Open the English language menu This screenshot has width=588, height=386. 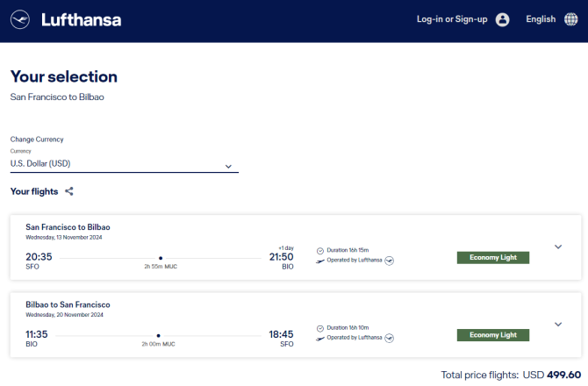coord(541,19)
